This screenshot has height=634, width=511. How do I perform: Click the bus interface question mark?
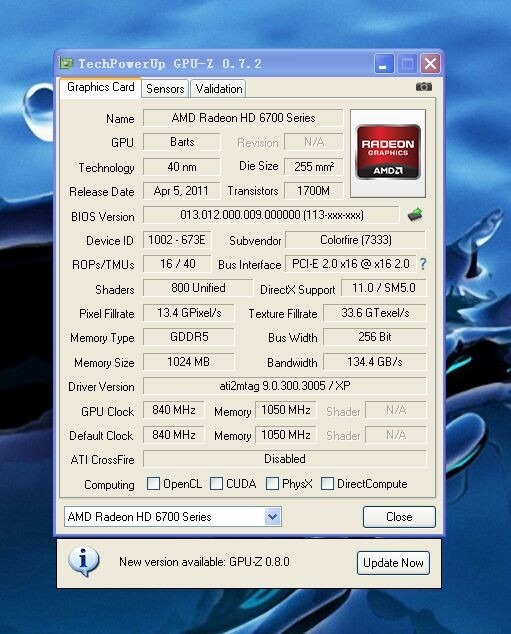(x=422, y=264)
